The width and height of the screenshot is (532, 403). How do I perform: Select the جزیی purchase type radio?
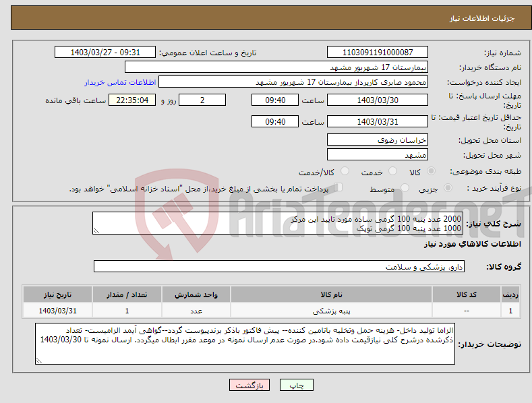[x=448, y=187]
